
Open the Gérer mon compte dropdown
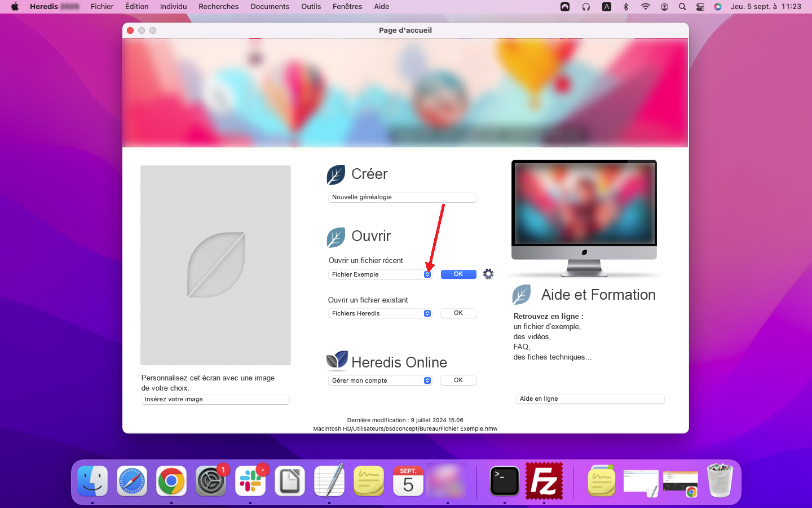pyautogui.click(x=427, y=380)
